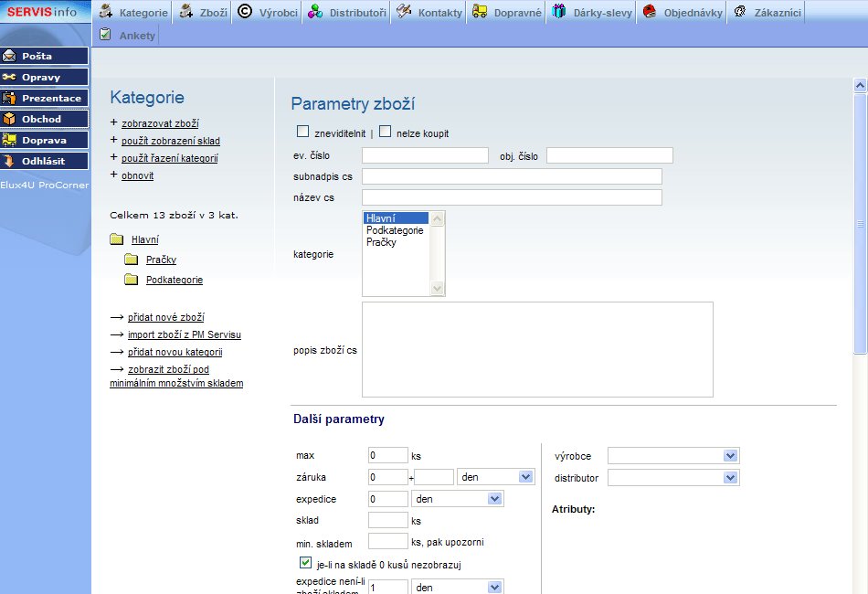Check the nelze koupit checkbox
This screenshot has height=594, width=868.
(386, 132)
